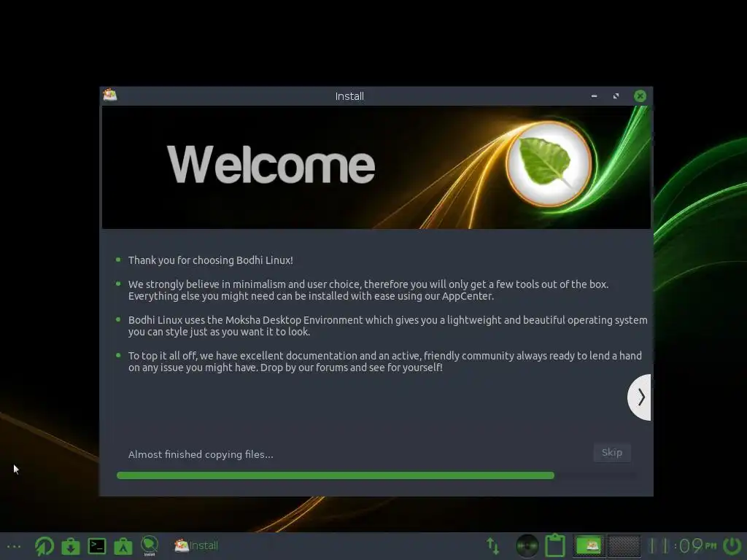Open the three-dots main menu in panel

(14, 546)
